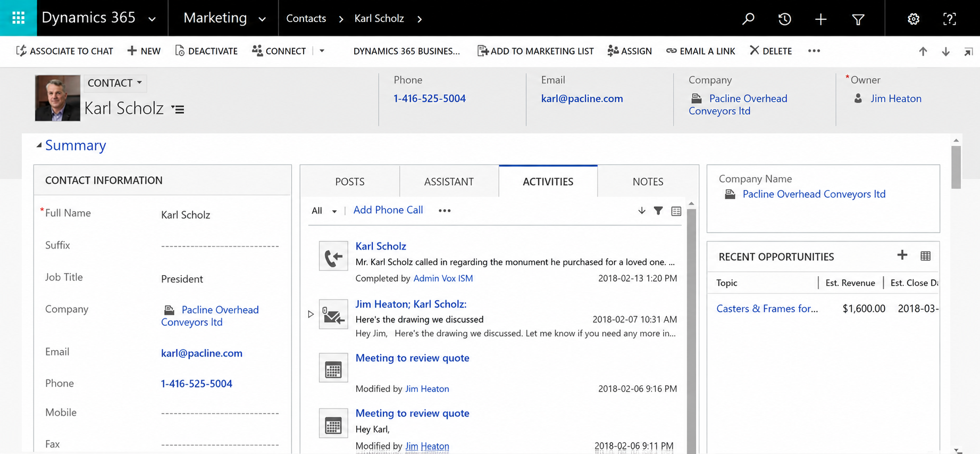Open more commands ellipsis in command bar
The width and height of the screenshot is (980, 454).
click(814, 51)
